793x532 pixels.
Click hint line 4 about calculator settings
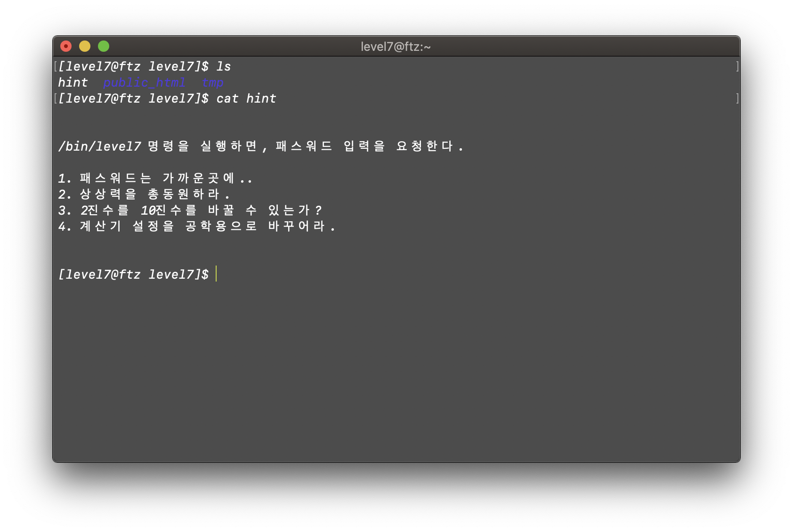pos(196,226)
